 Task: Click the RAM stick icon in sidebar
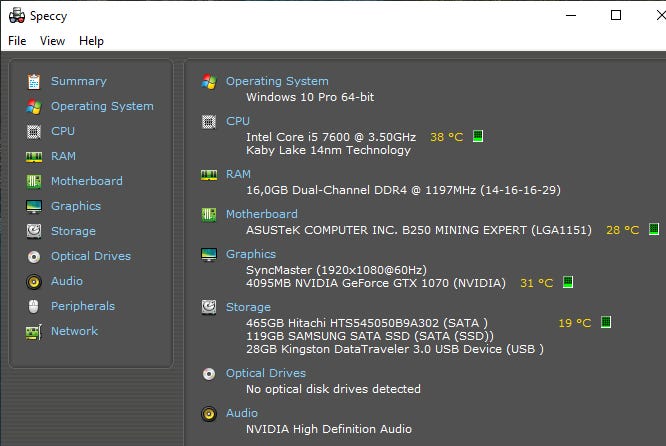[34, 157]
